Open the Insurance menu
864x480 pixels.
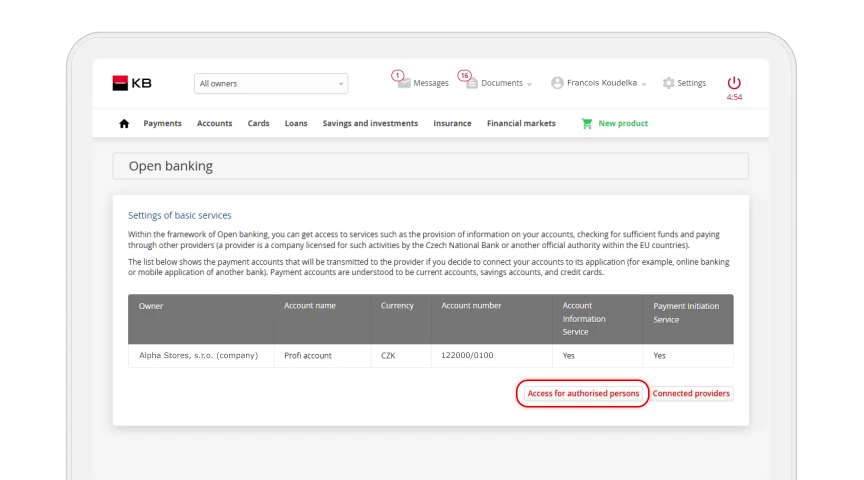(x=452, y=123)
